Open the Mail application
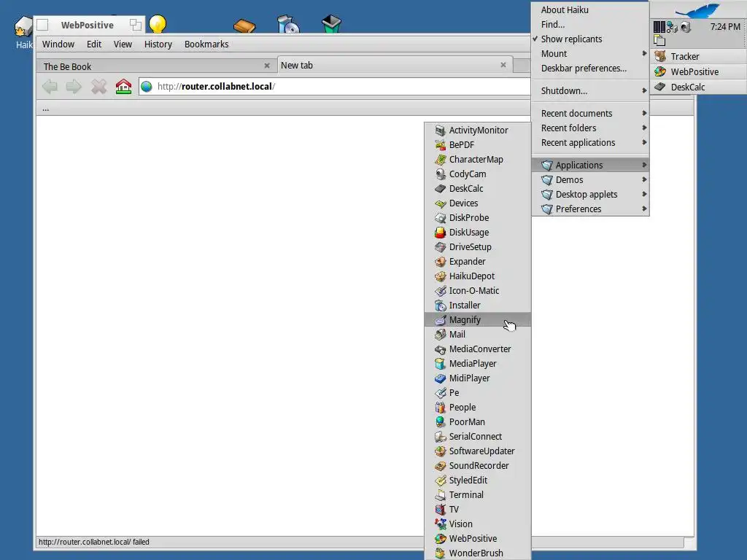The image size is (747, 560). [x=477, y=334]
